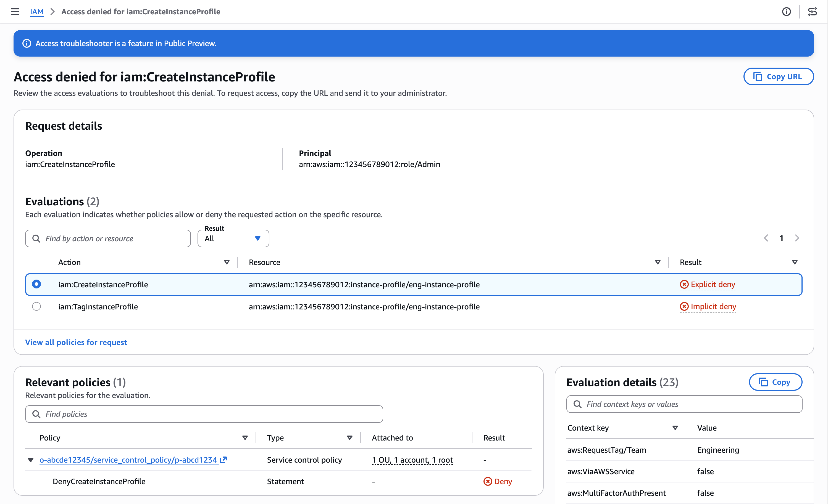The width and height of the screenshot is (828, 504).
Task: Click the Statement type cell
Action: point(285,481)
